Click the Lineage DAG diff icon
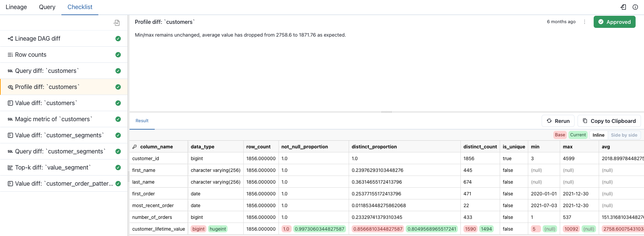Viewport: 644px width, 236px height. tap(10, 39)
